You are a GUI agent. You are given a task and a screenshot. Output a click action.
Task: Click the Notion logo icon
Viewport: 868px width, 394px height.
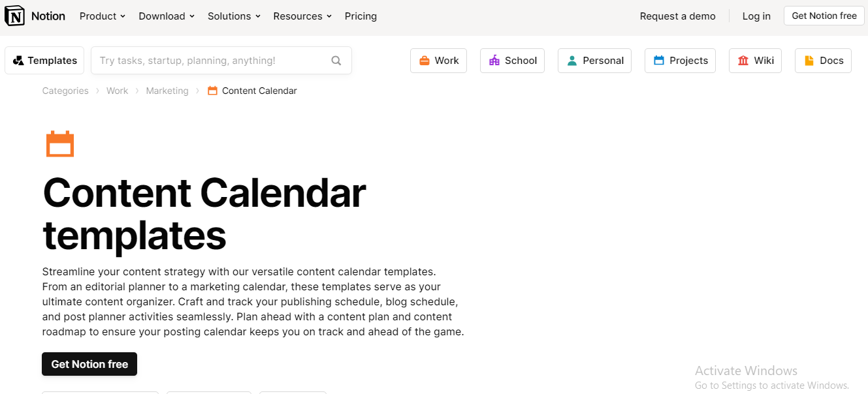(14, 16)
